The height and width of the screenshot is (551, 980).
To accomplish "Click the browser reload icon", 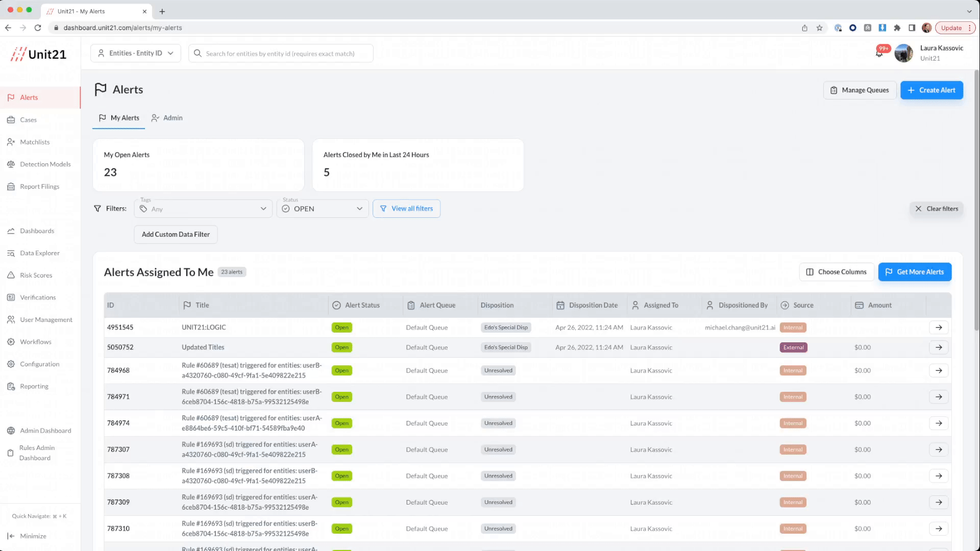I will point(38,28).
